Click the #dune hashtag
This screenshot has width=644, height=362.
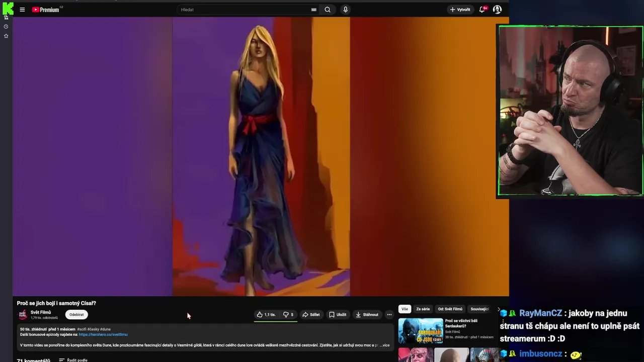105,329
